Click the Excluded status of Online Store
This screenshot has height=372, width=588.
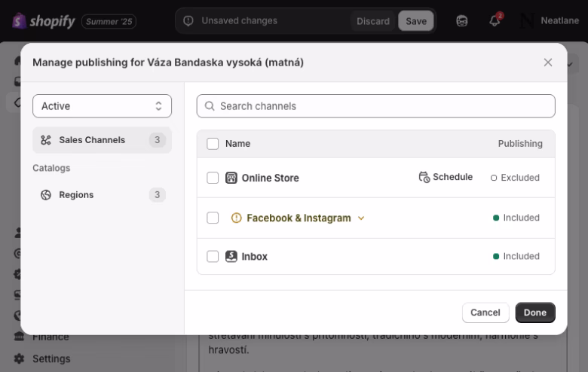(515, 178)
